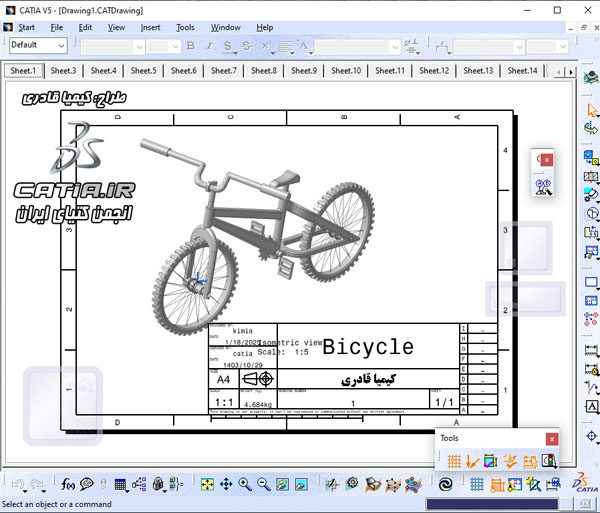Select the Pan view tool
This screenshot has height=513, width=600.
(x=226, y=485)
